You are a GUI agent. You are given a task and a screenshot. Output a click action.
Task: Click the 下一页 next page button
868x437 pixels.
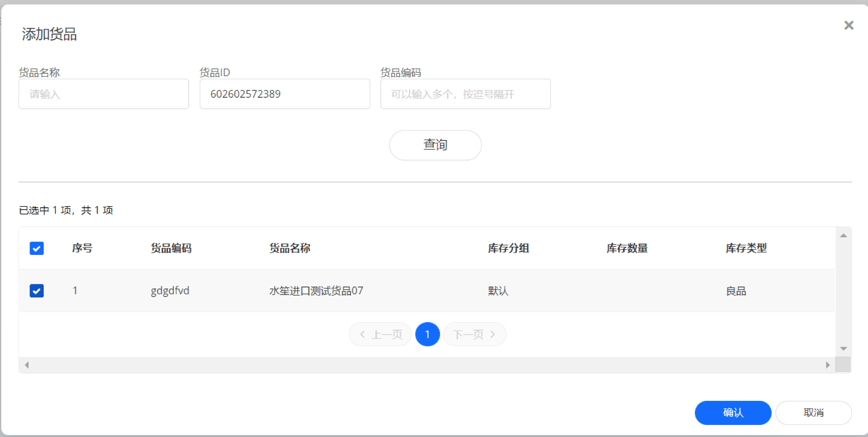coord(475,335)
